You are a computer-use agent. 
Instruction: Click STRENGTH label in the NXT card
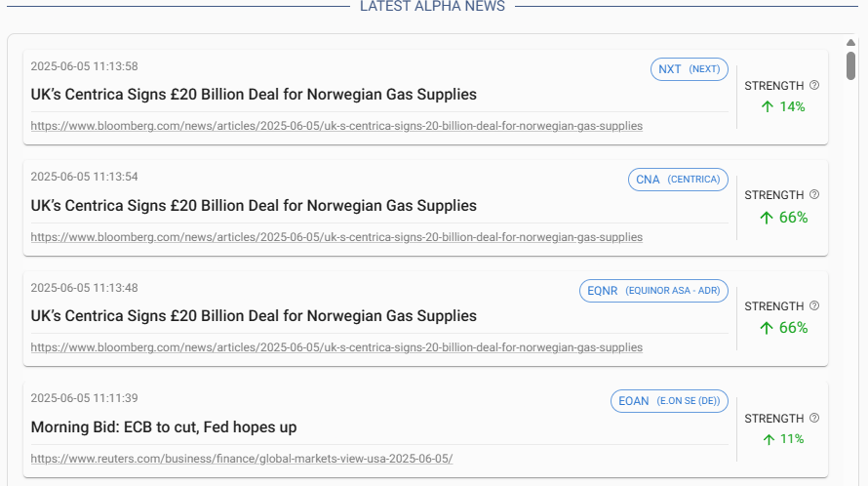774,86
